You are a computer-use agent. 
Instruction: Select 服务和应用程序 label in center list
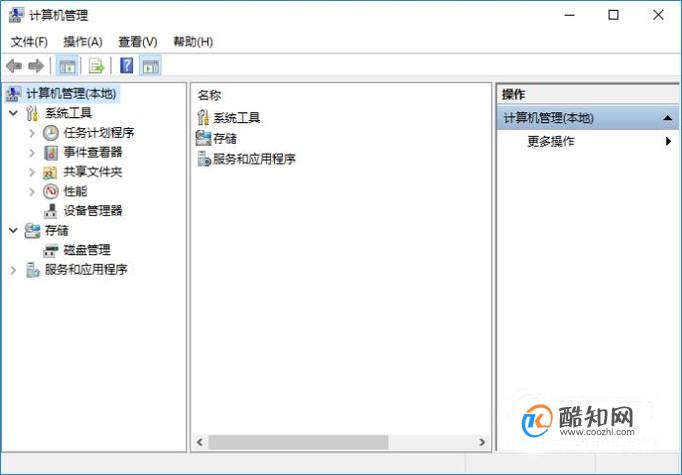[x=254, y=159]
